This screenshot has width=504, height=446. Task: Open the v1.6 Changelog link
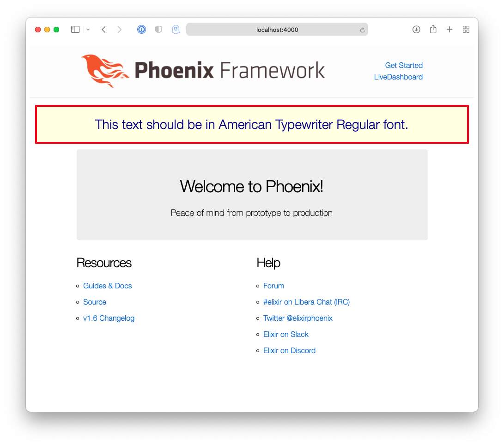[x=109, y=318]
